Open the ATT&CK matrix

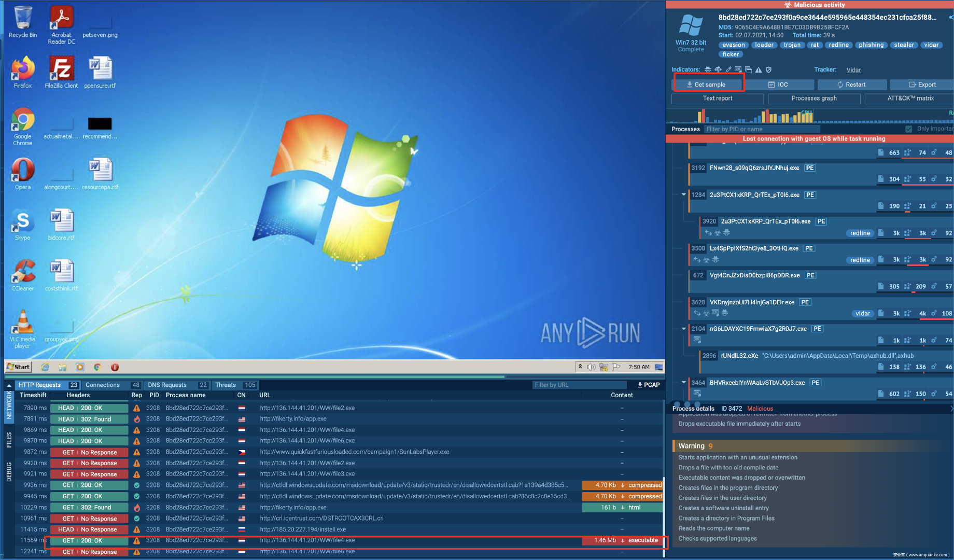pos(910,99)
